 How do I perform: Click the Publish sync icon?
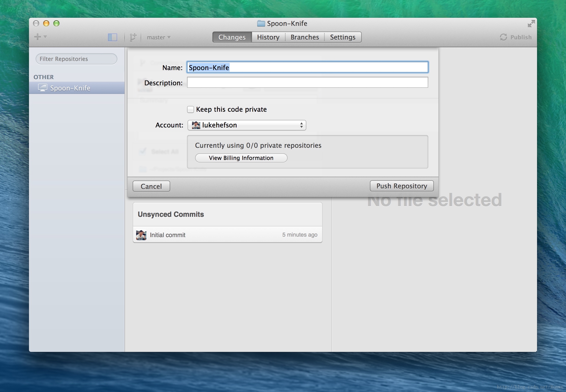click(x=503, y=37)
